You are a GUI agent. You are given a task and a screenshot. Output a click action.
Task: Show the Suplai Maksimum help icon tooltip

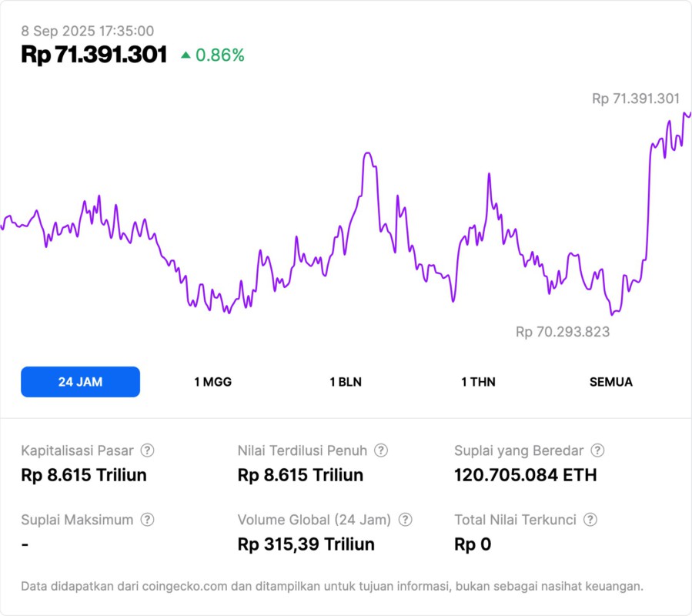[x=147, y=520]
